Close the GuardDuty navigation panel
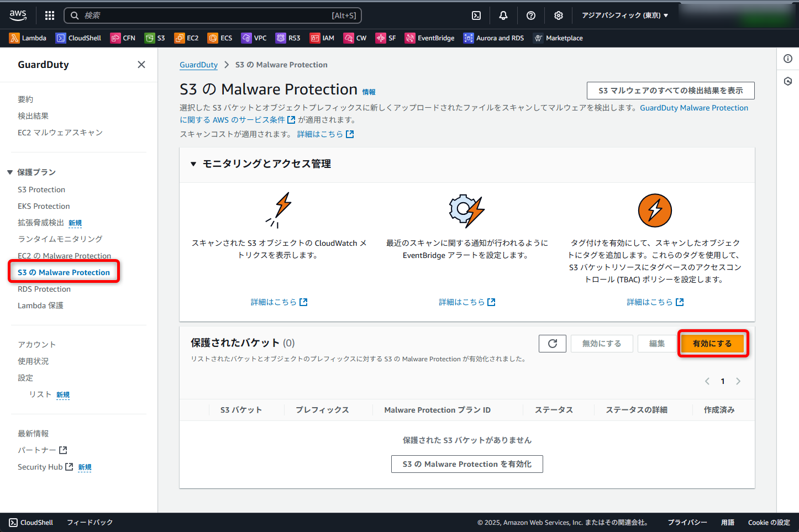This screenshot has height=532, width=799. (141, 65)
